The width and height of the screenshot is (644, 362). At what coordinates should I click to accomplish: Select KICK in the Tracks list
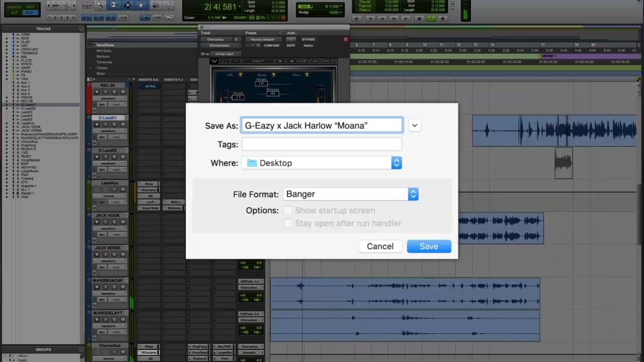point(25,38)
